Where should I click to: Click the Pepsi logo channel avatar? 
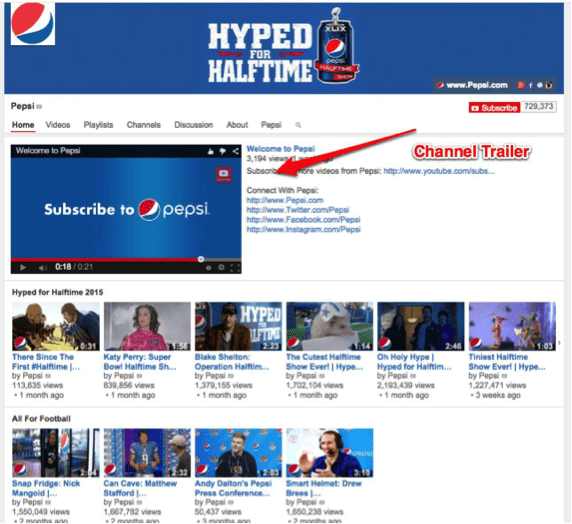click(33, 24)
